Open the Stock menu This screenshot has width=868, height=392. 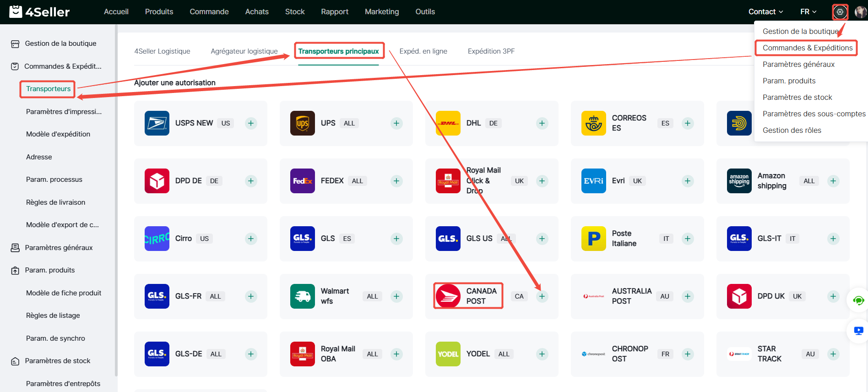point(295,12)
